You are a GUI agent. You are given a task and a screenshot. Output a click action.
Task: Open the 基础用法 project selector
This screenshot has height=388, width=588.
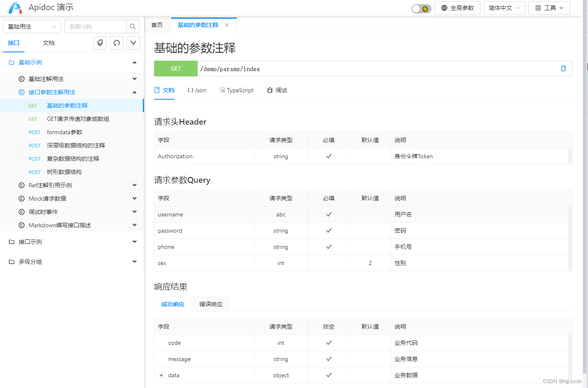tap(32, 27)
